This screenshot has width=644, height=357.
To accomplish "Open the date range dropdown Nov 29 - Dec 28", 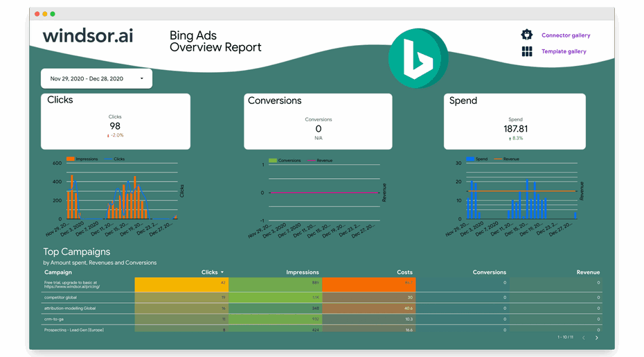I will (x=96, y=78).
